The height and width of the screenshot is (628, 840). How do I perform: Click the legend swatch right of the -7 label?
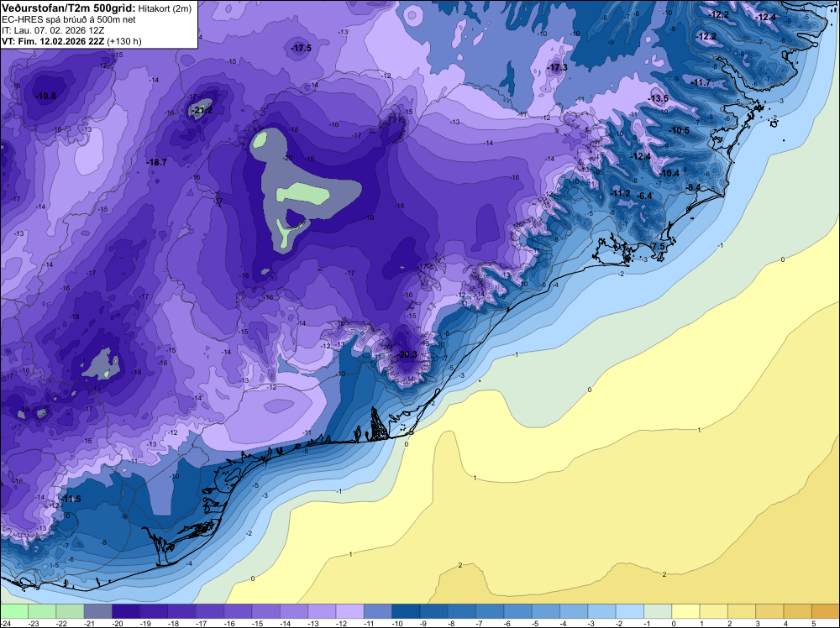489,611
